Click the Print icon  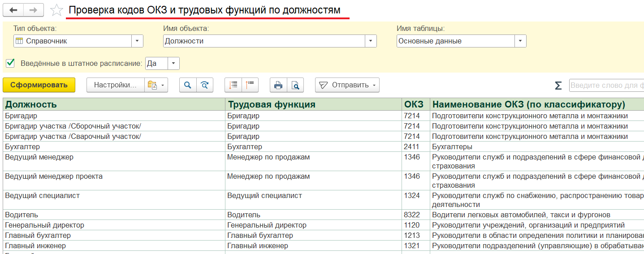tap(278, 85)
